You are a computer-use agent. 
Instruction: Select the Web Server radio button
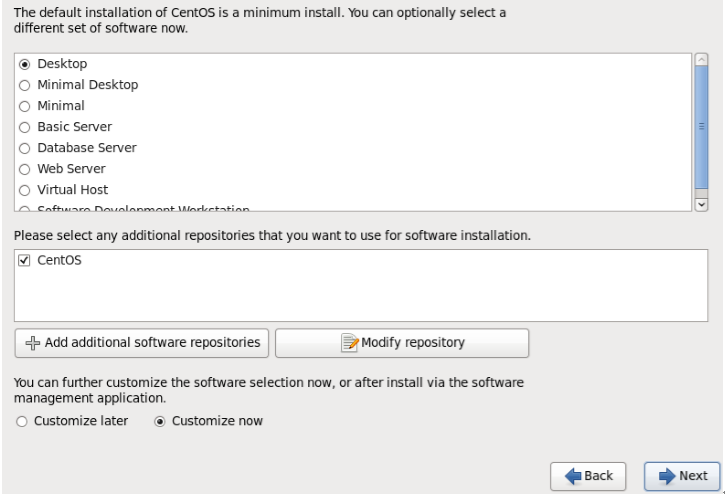25,170
